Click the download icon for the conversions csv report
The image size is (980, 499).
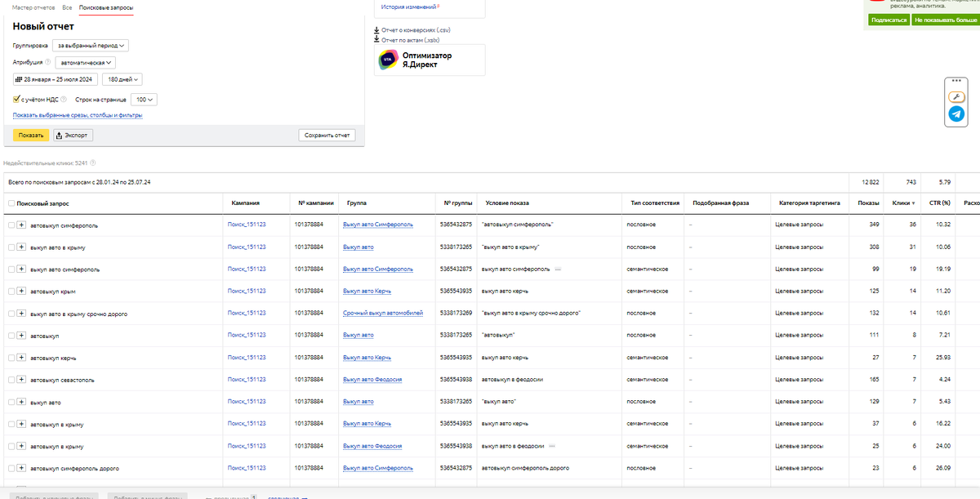[x=376, y=30]
